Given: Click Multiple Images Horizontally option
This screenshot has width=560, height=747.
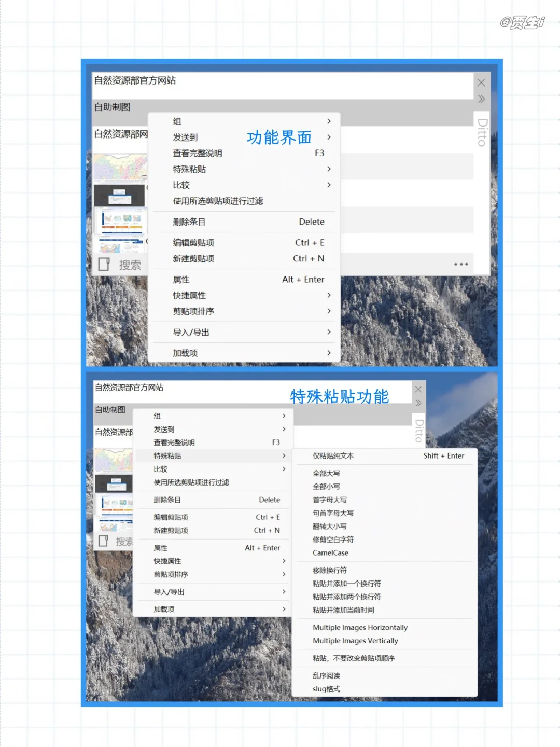Looking at the screenshot, I should (x=360, y=627).
